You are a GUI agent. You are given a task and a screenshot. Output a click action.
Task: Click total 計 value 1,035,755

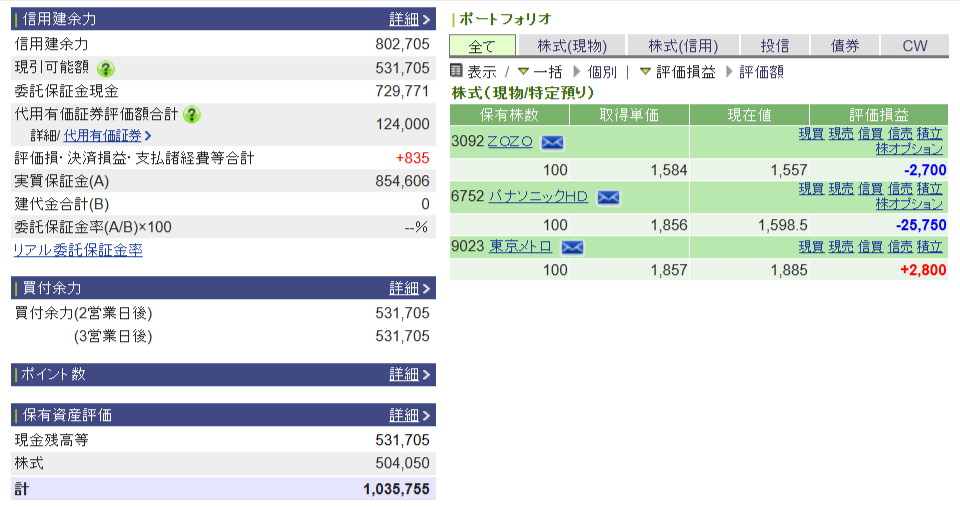pyautogui.click(x=396, y=489)
